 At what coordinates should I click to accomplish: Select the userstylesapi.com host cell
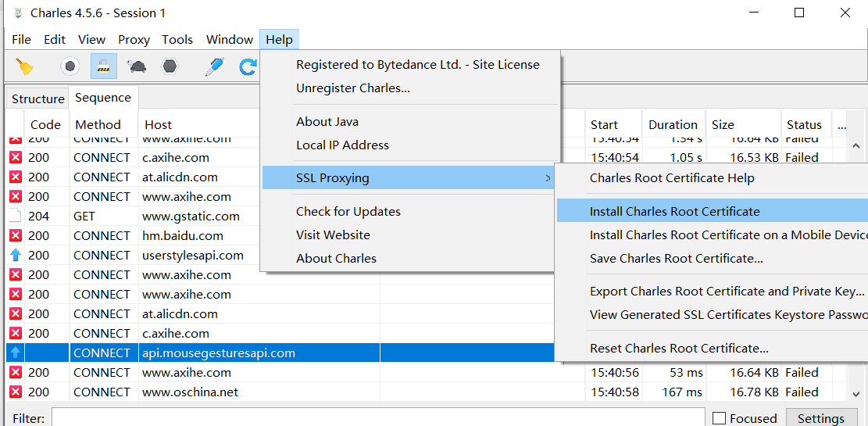[193, 256]
